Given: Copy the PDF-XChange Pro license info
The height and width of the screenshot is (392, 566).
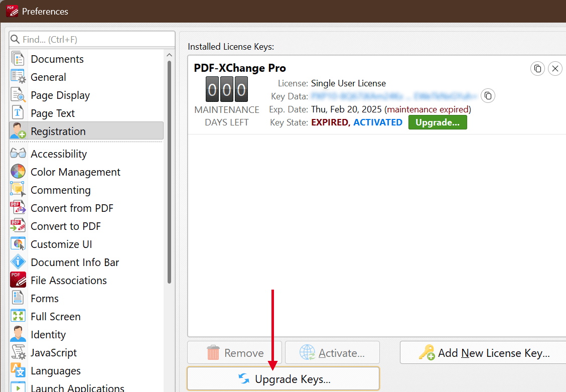Looking at the screenshot, I should (x=537, y=68).
